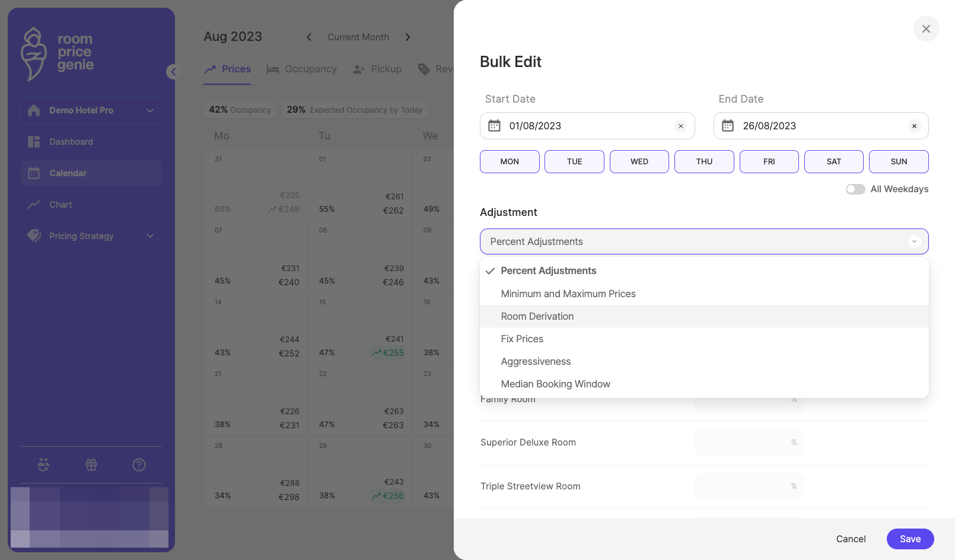This screenshot has width=955, height=560.
Task: Toggle the FRI weekday button
Action: [x=769, y=161]
